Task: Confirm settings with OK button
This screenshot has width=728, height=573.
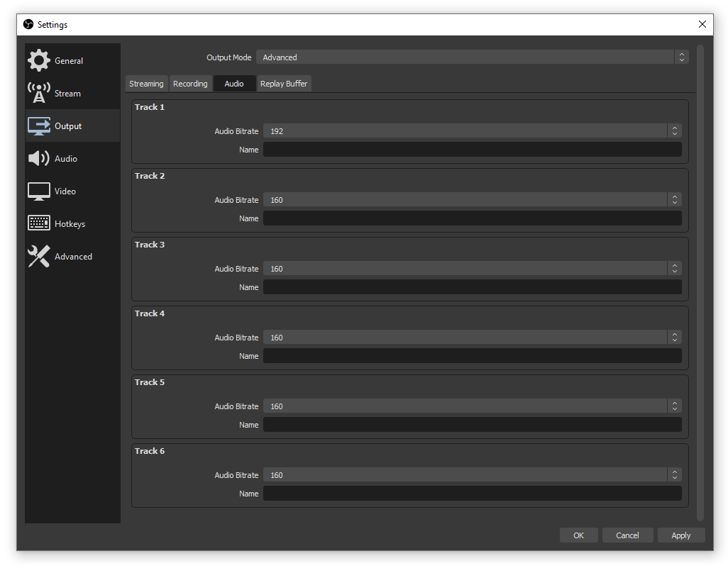Action: click(x=578, y=535)
